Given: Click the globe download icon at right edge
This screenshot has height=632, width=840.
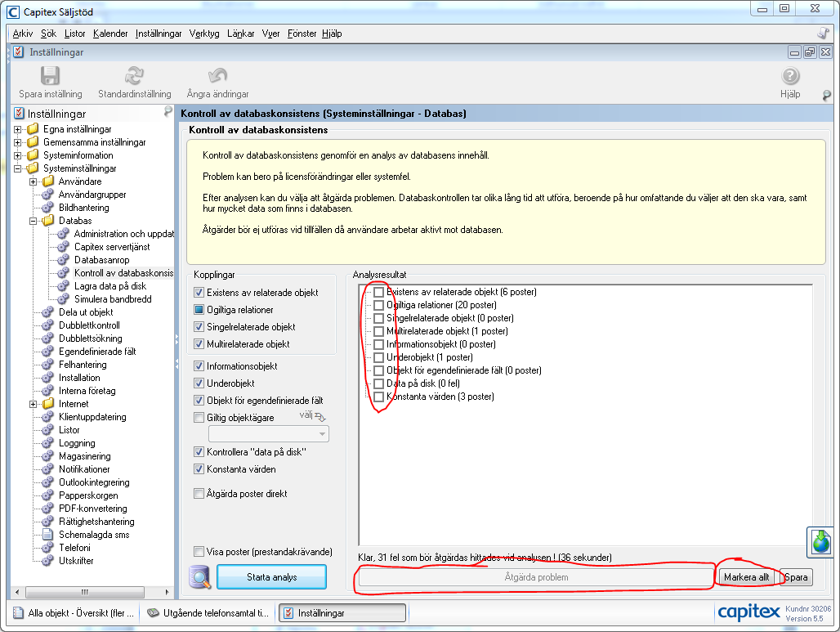Looking at the screenshot, I should click(x=820, y=542).
